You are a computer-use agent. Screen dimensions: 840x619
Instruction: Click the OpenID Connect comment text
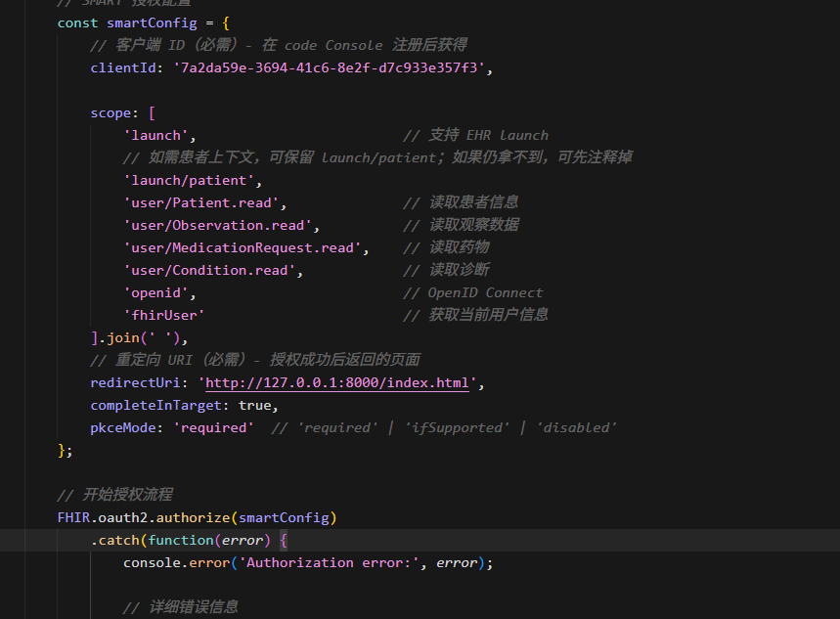pyautogui.click(x=484, y=292)
